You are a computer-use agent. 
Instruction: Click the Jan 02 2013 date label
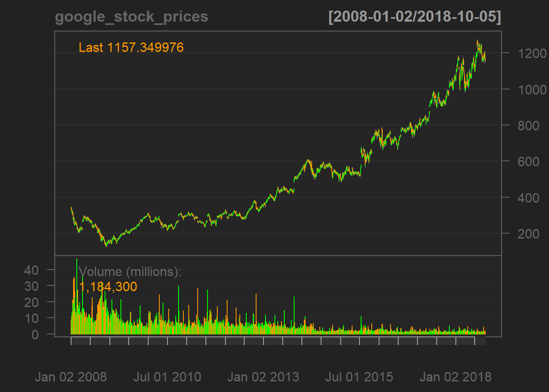(263, 376)
